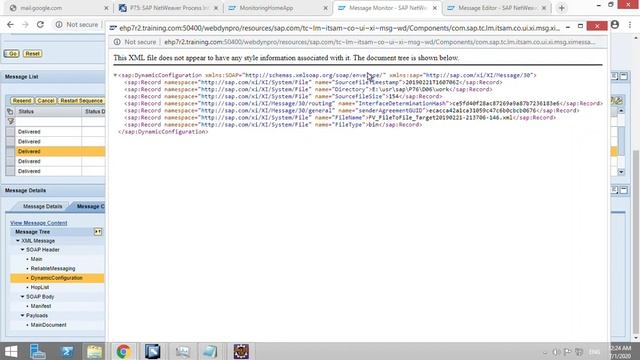The image size is (640, 360).
Task: Open the View Message Content link
Action: tap(39, 223)
